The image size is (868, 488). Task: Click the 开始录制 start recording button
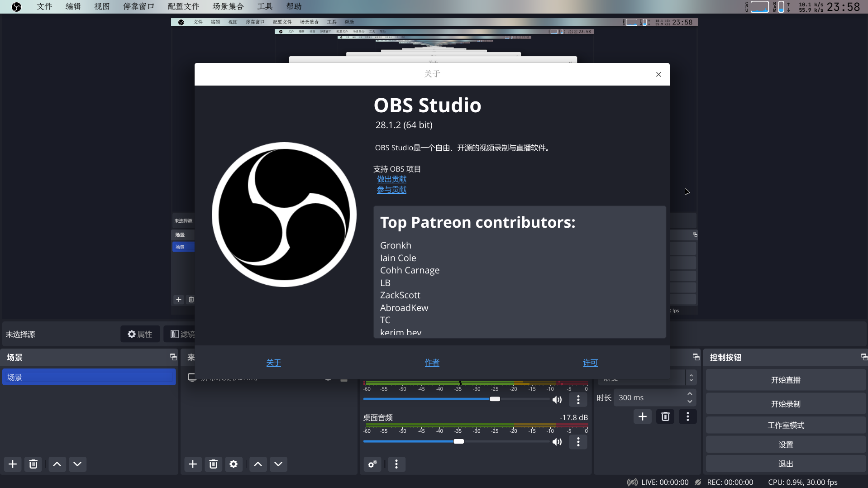tap(786, 404)
